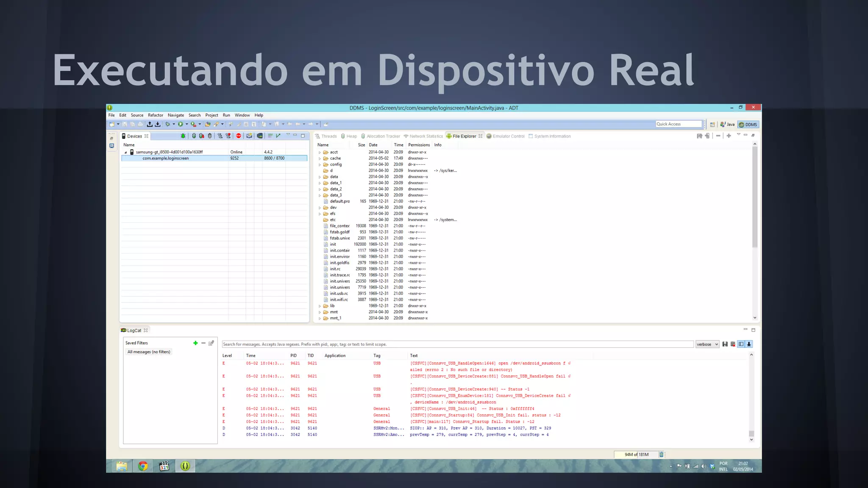Click Delete selection minus icon in File Explorer
The image size is (868, 488).
point(718,136)
